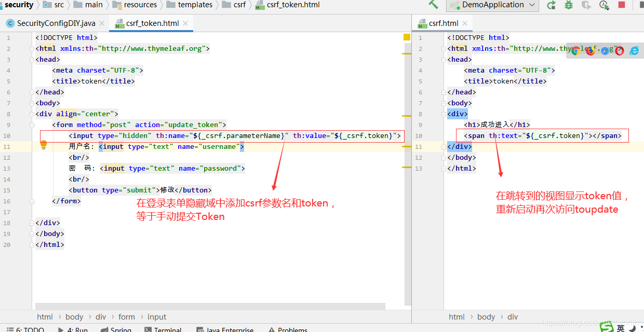Select div breadcrumb under csrf.html editor
The image size is (644, 332).
513,316
